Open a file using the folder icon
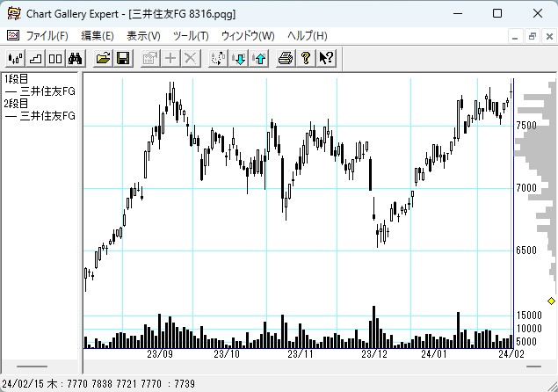The image size is (558, 392). pos(104,58)
